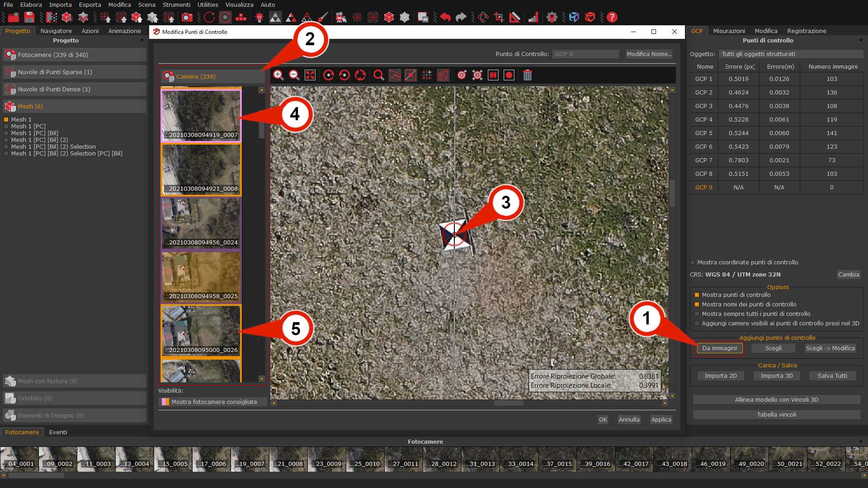Open a project with the red folder icon
Image resolution: width=868 pixels, height=488 pixels.
coord(14,17)
